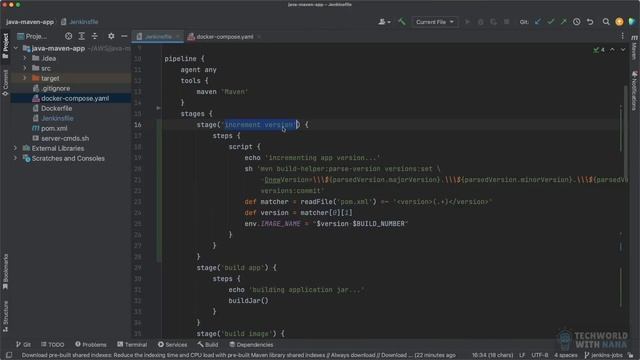Click the editor vertical scrollbar
The height and width of the screenshot is (360, 640).
(625, 131)
